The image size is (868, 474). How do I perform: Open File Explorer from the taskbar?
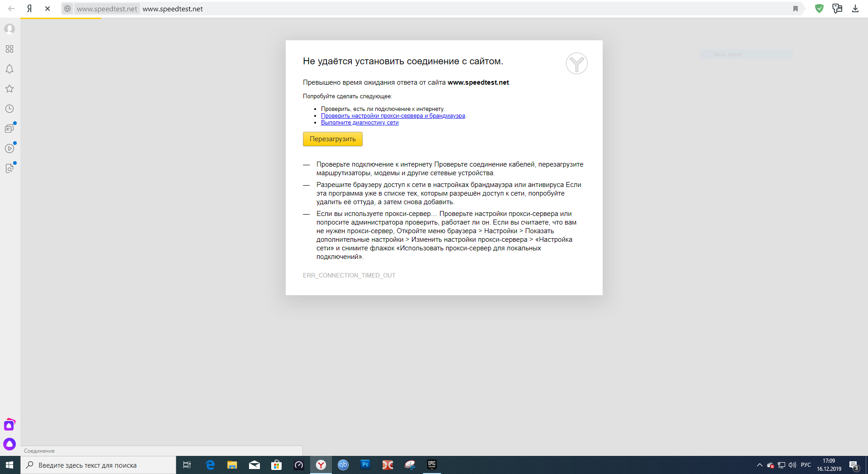[232, 465]
